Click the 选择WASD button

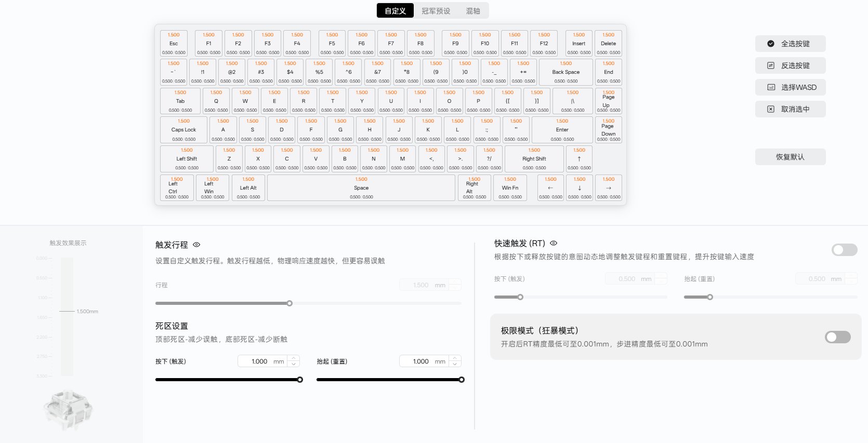tap(790, 87)
